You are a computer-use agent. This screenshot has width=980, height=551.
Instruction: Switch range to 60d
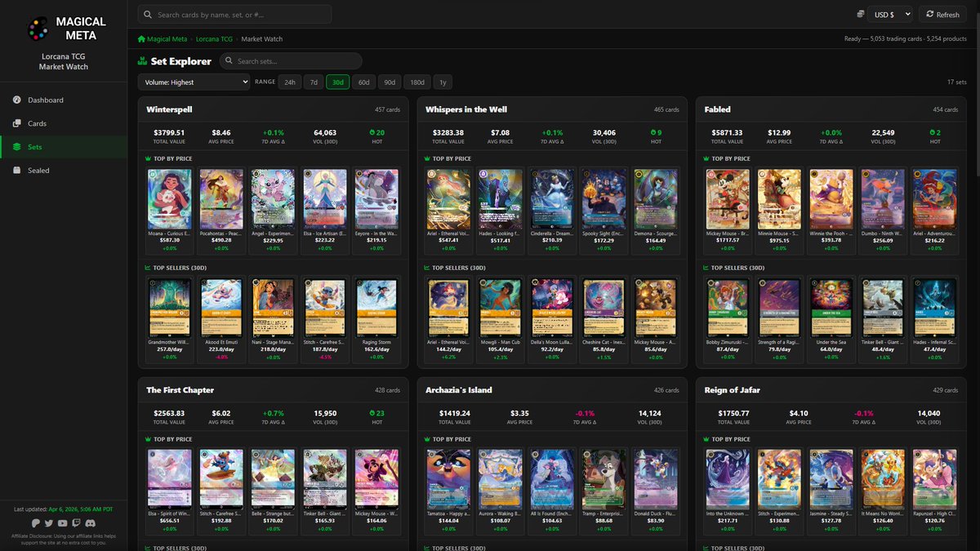(x=364, y=82)
